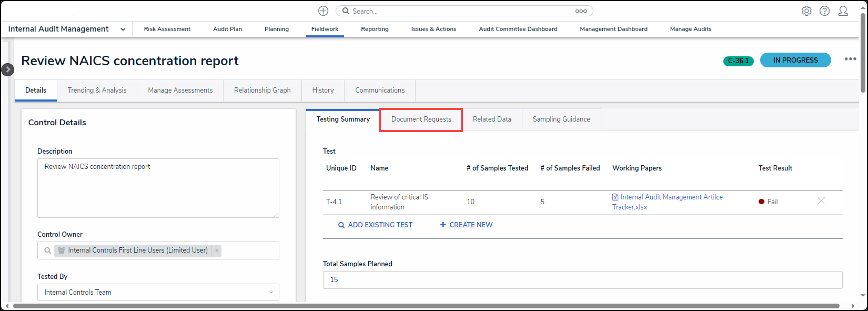Click CREATE NEW test link
Viewport: 868px width, 311px height.
pyautogui.click(x=466, y=225)
